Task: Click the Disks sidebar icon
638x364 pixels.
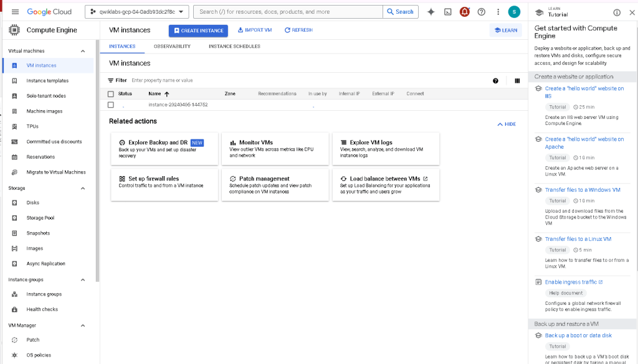Action: tap(15, 203)
